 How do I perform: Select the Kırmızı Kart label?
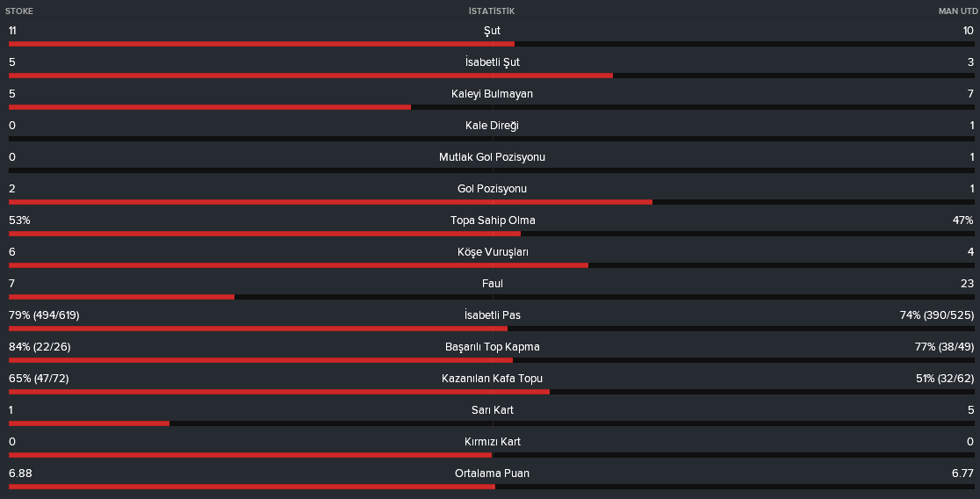coord(493,442)
